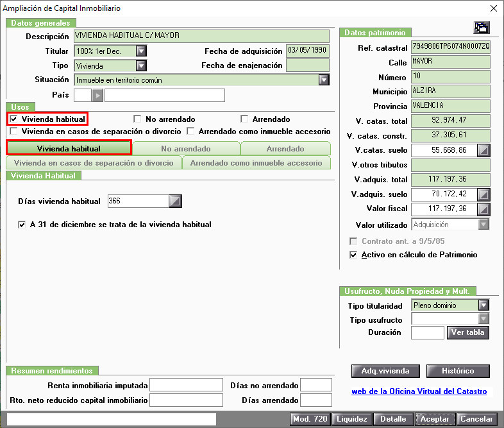This screenshot has width=504, height=428.
Task: Click the Ref. catastral field
Action: [451, 47]
